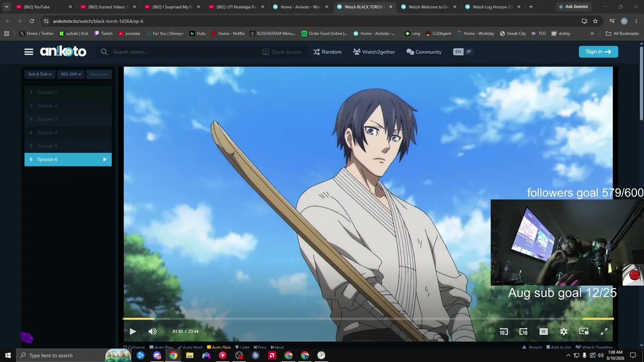Screen dimensions: 644x362
Task: Open a new browser tab
Action: 531,7
